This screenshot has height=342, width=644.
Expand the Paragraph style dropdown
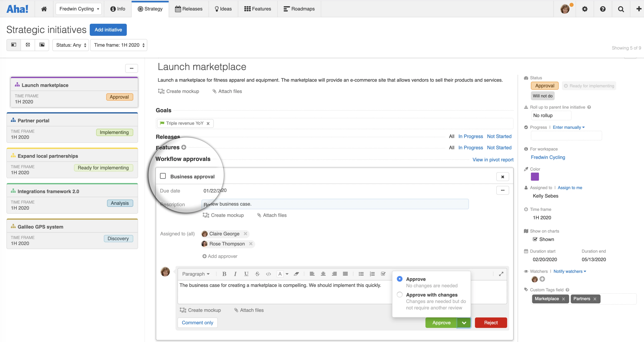click(x=195, y=274)
